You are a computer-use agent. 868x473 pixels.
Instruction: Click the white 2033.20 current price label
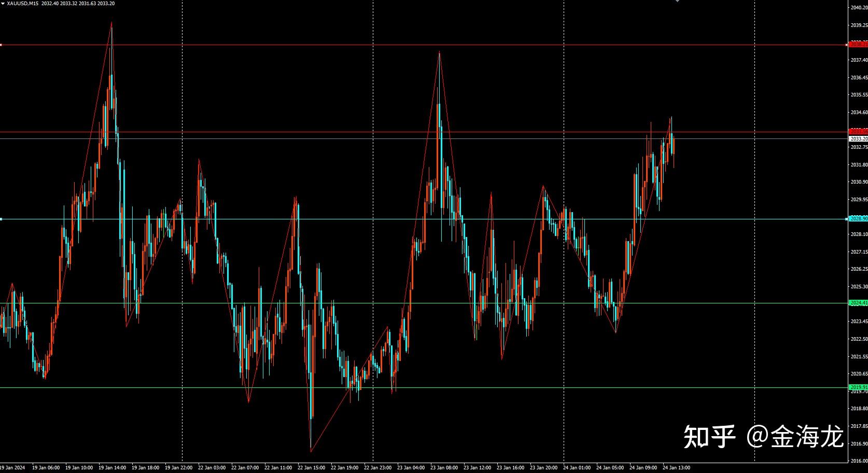[858, 139]
